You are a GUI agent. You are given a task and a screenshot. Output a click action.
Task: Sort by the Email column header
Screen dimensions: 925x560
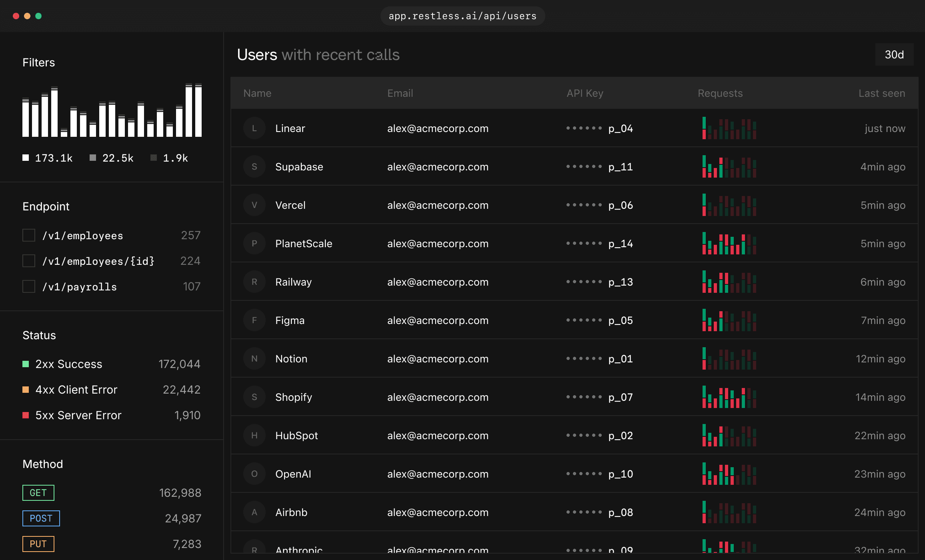(400, 93)
